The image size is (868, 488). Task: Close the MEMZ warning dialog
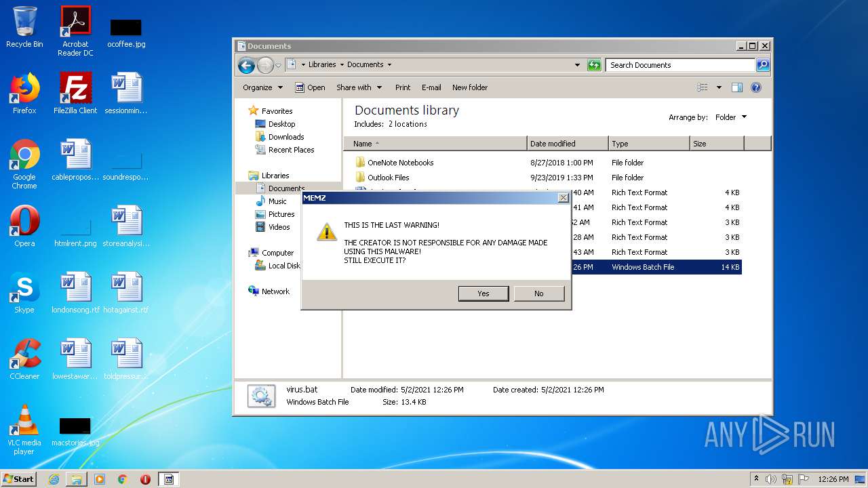pos(563,198)
